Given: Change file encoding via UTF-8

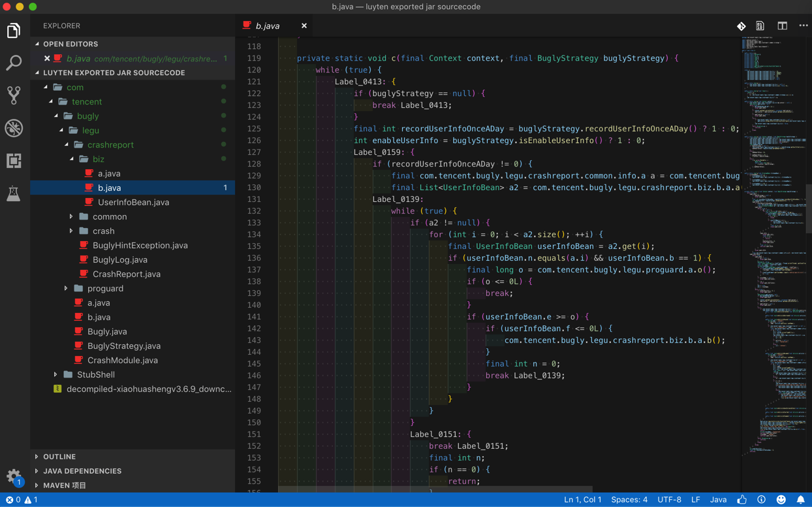Looking at the screenshot, I should [x=670, y=500].
